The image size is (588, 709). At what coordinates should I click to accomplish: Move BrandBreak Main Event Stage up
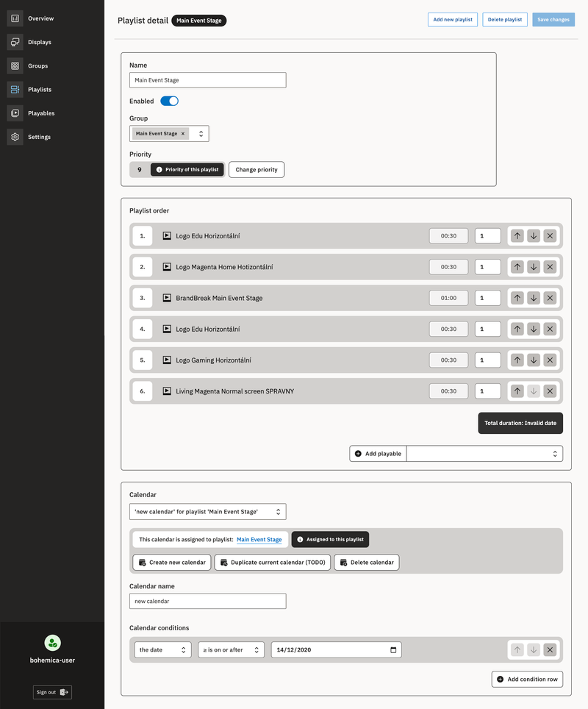point(517,298)
